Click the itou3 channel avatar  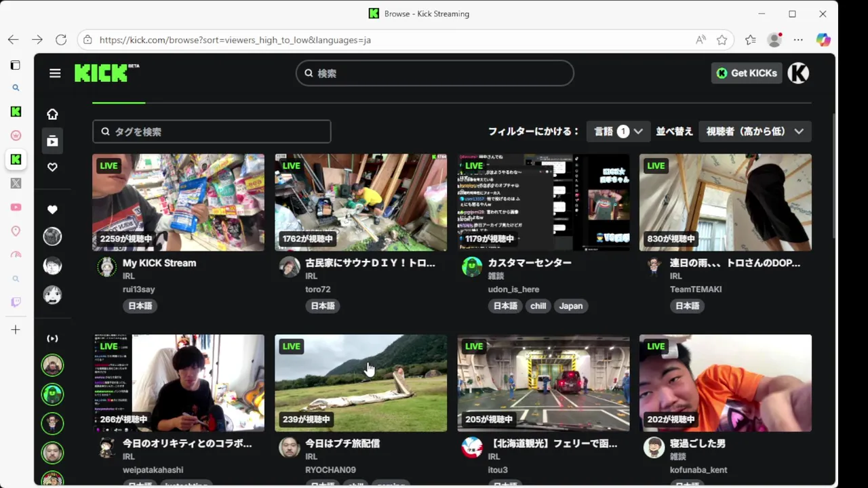click(472, 447)
